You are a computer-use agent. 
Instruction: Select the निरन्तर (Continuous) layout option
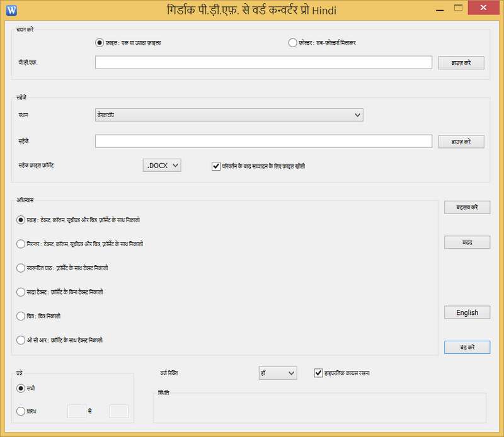tap(21, 244)
